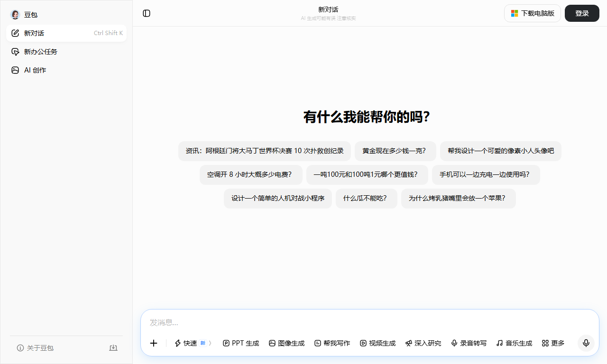Image resolution: width=607 pixels, height=364 pixels.
Task: Pick 什么瓜不能吃 suggestion
Action: [367, 198]
